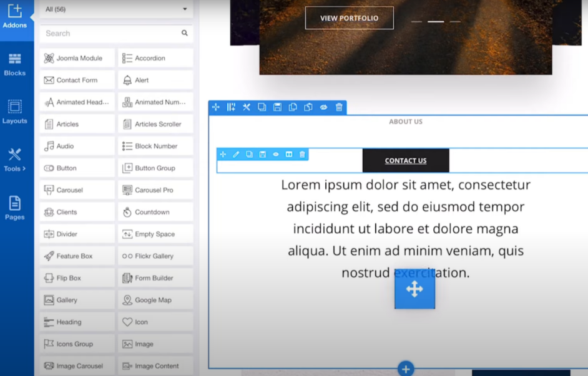The width and height of the screenshot is (588, 376).
Task: Open row options with the wrench icon
Action: coord(247,107)
